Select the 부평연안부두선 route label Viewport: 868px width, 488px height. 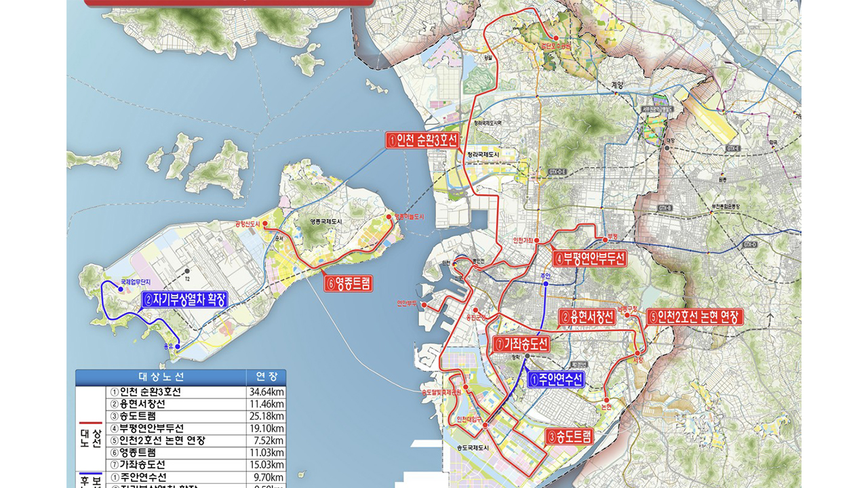click(x=589, y=259)
